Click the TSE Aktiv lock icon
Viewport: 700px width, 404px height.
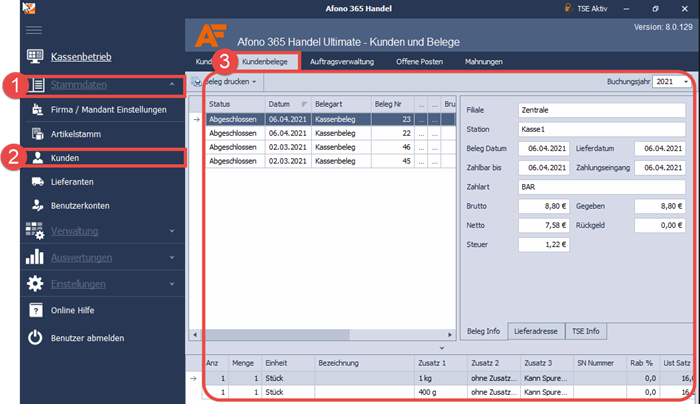[x=568, y=8]
